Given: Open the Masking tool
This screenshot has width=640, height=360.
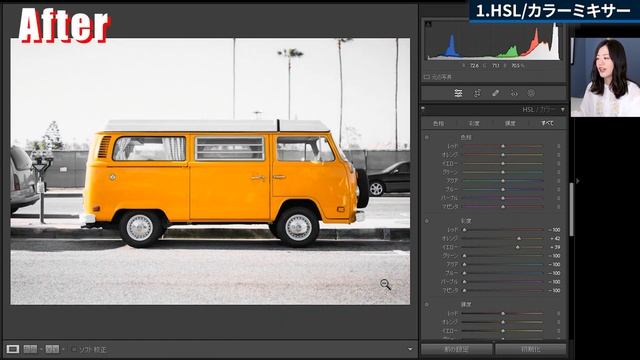Looking at the screenshot, I should point(531,93).
